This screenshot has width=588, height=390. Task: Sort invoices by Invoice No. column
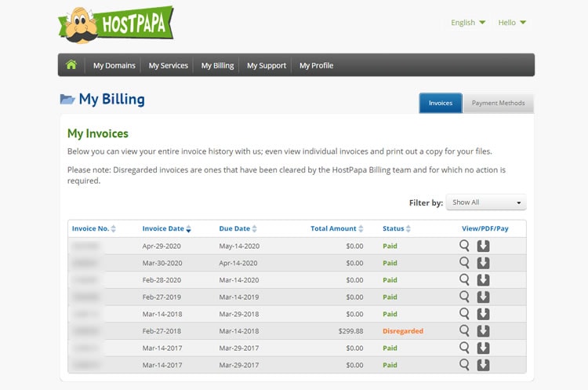click(x=94, y=228)
